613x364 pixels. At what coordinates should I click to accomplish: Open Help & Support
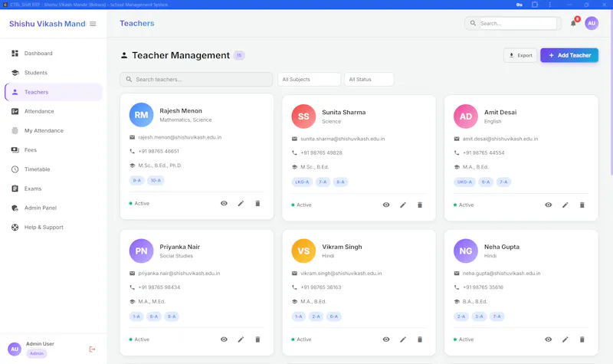coord(54,227)
